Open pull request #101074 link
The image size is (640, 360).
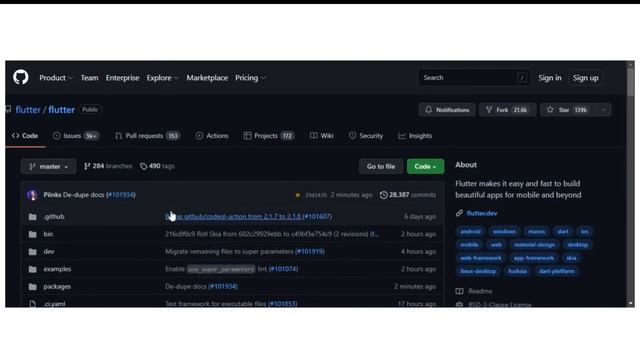pos(283,269)
